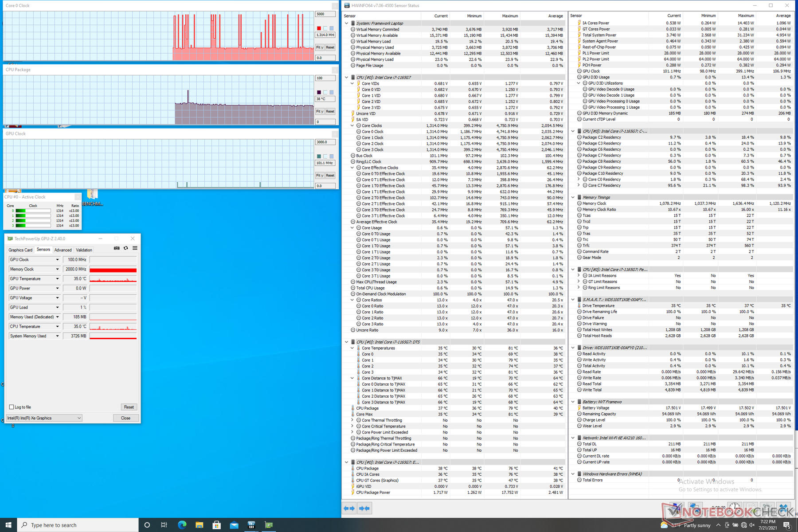The width and height of the screenshot is (798, 532).
Task: Click the Average column header in left HWiNFO pane
Action: click(x=555, y=16)
